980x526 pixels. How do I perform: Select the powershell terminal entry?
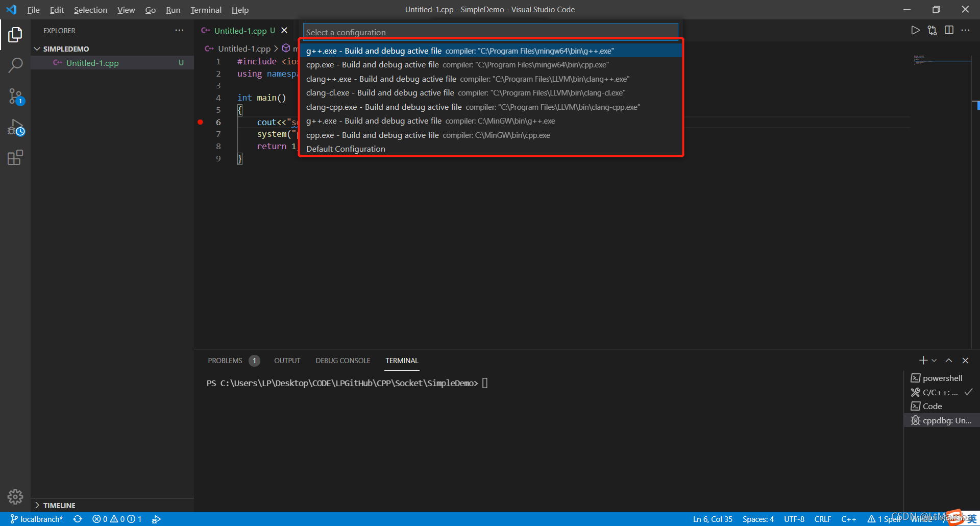click(x=941, y=378)
